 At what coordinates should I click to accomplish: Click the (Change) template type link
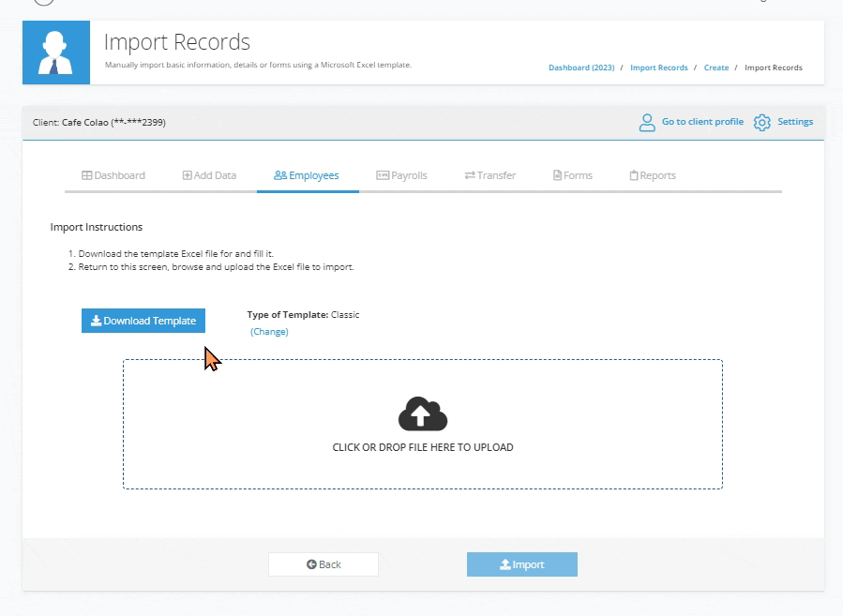point(269,332)
